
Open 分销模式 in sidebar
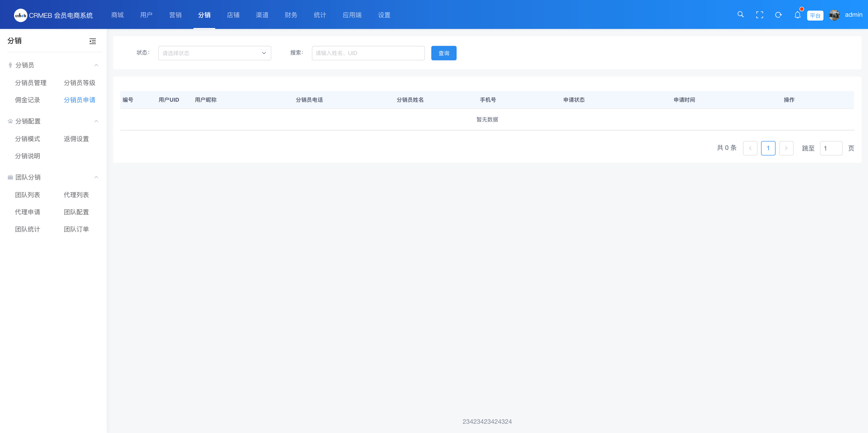pos(28,139)
